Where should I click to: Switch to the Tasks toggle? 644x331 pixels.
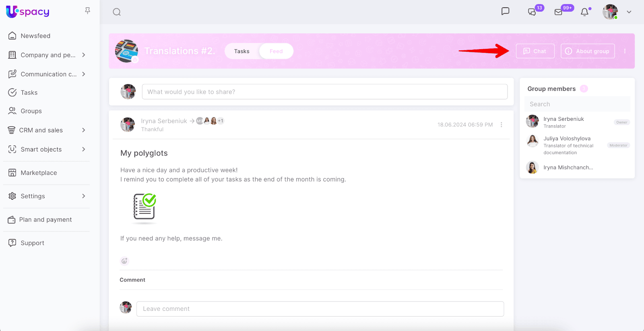click(242, 51)
